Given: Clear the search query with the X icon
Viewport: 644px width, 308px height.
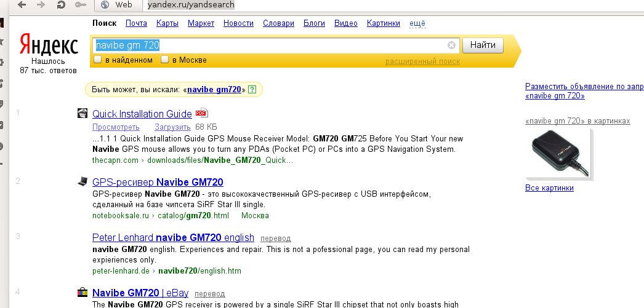Looking at the screenshot, I should pyautogui.click(x=451, y=45).
